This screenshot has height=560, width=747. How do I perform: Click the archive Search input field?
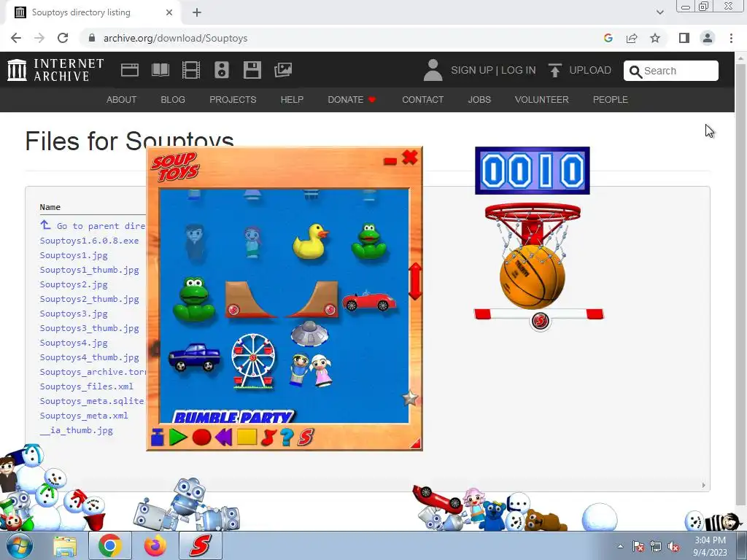pyautogui.click(x=671, y=71)
